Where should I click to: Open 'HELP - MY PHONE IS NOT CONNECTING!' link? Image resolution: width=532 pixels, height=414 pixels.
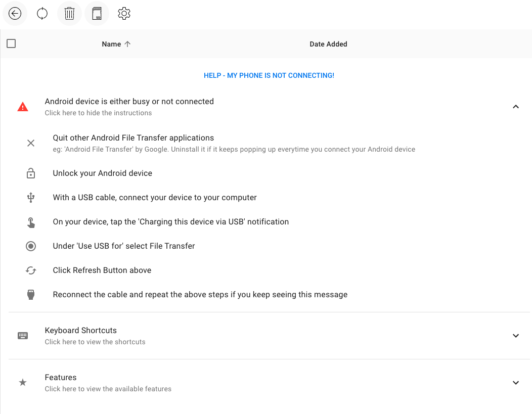[x=269, y=75]
